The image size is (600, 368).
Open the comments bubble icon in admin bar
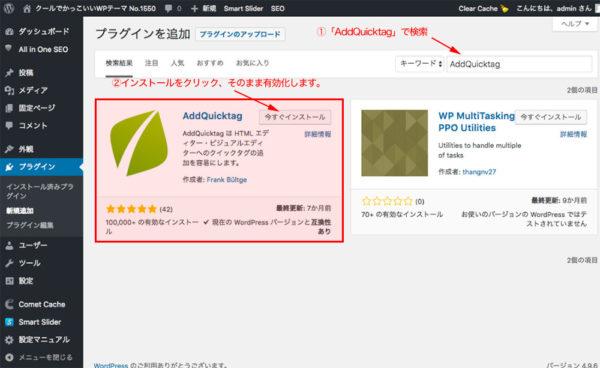tap(168, 8)
